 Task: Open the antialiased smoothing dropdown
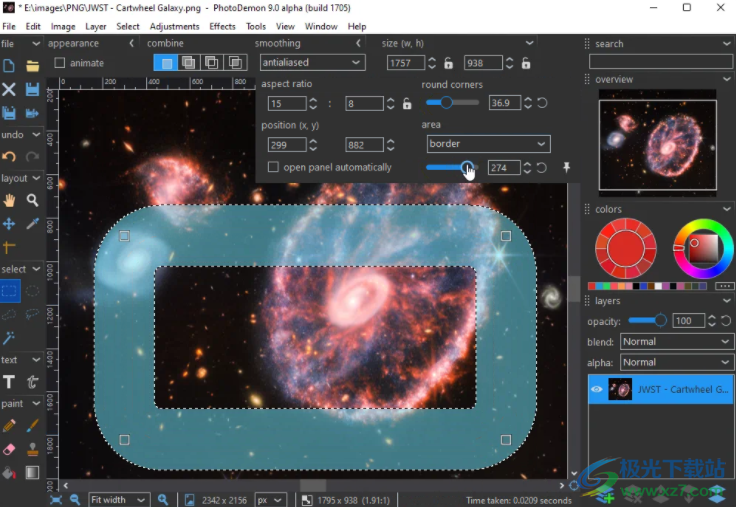click(x=313, y=62)
